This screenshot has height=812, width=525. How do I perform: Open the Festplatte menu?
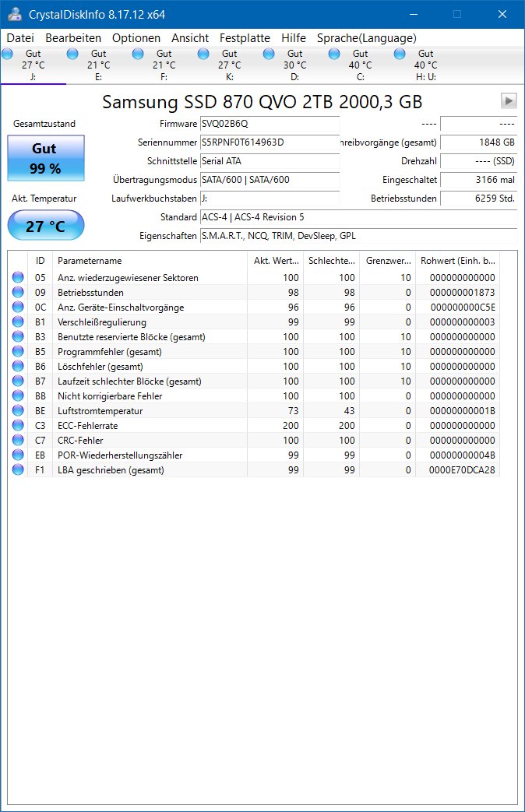pos(245,38)
